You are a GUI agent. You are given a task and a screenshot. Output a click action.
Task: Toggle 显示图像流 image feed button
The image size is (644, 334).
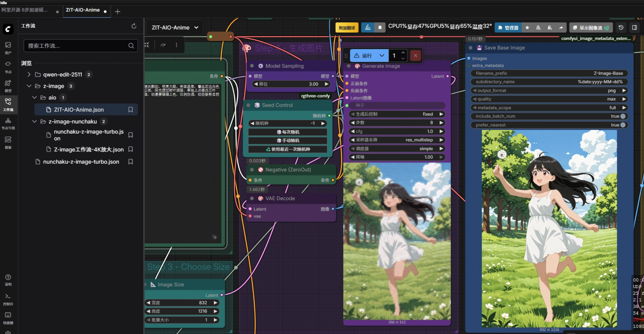pyautogui.click(x=591, y=28)
